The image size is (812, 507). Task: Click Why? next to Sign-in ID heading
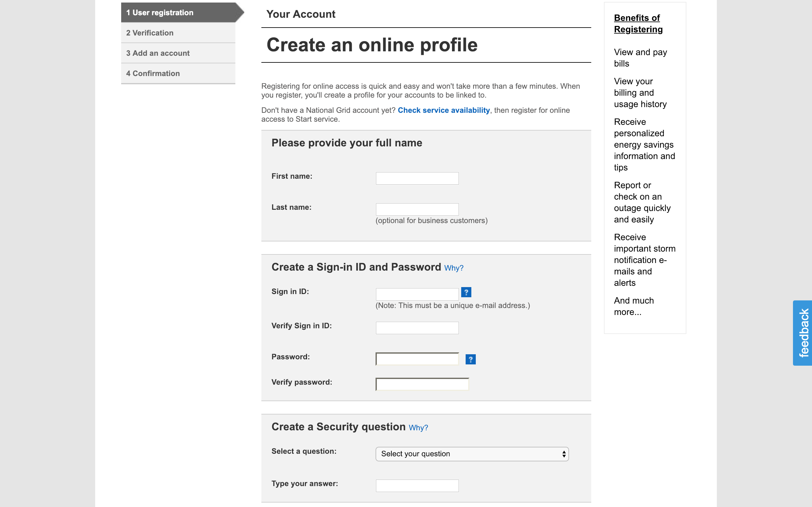[454, 268]
